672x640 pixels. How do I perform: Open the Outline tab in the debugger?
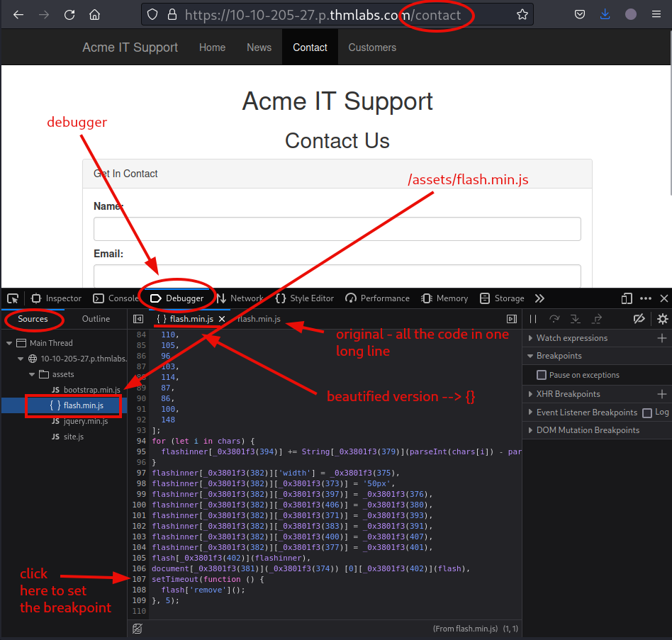tap(96, 319)
